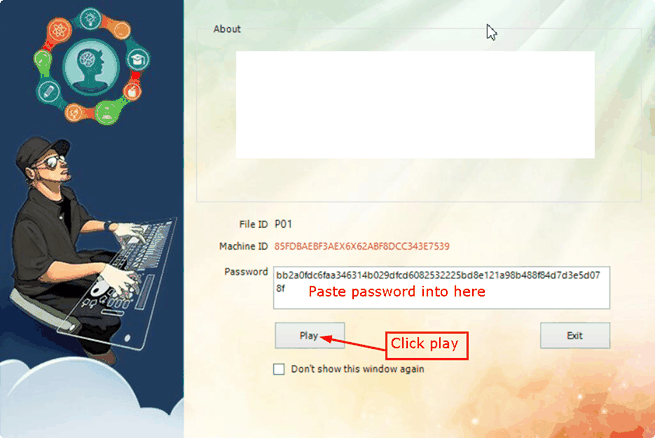This screenshot has width=655, height=438.
Task: Click the About group label
Action: (227, 29)
